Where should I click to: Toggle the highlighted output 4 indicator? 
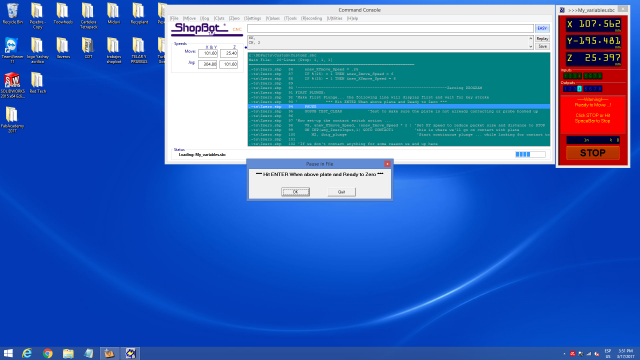579,89
